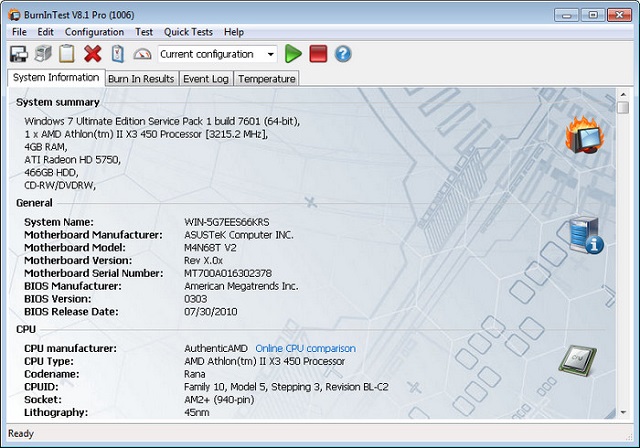Click the ASUSTeK Computer INC. value
The height and width of the screenshot is (448, 640).
(x=239, y=235)
